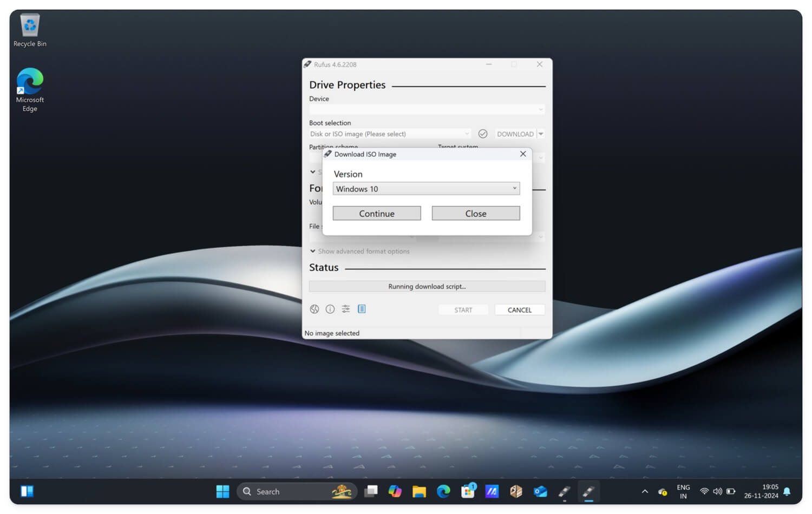Open Outlook from the taskbar
This screenshot has height=514, width=812.
click(x=540, y=491)
